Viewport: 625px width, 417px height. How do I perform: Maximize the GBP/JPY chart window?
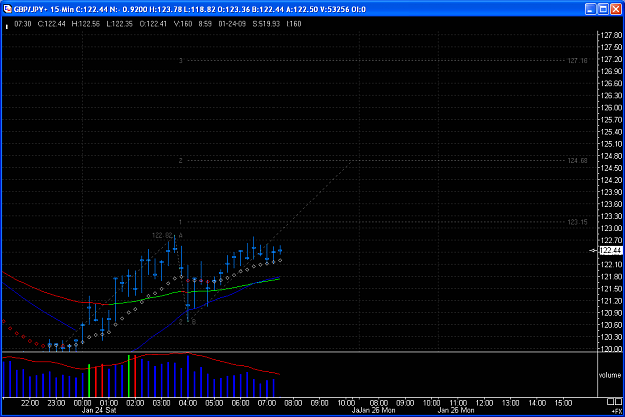click(603, 9)
